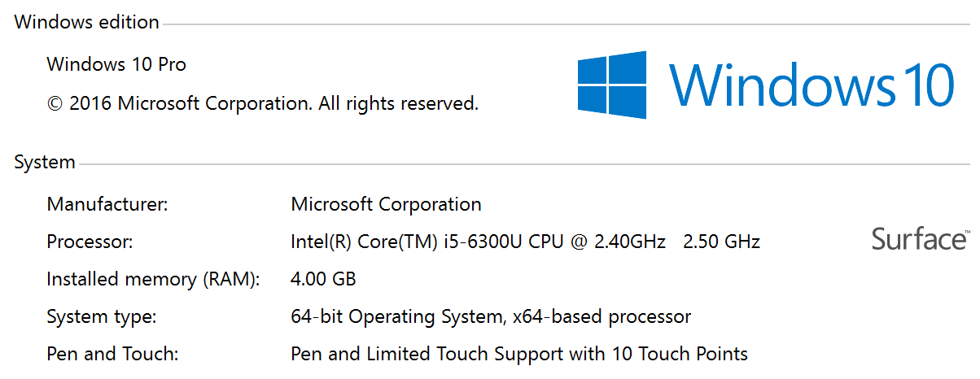Click the Installed memory (RAM) label
The width and height of the screenshot is (980, 379).
point(153,279)
